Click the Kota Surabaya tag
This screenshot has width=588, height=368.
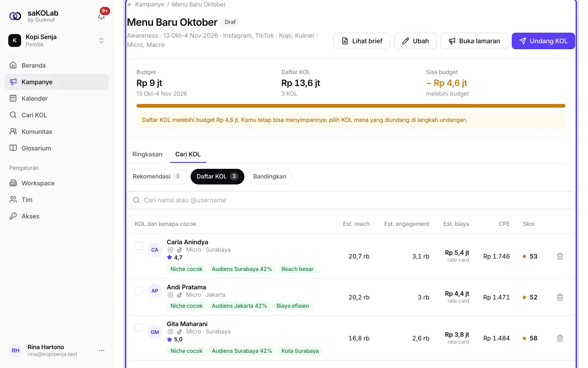(x=300, y=351)
